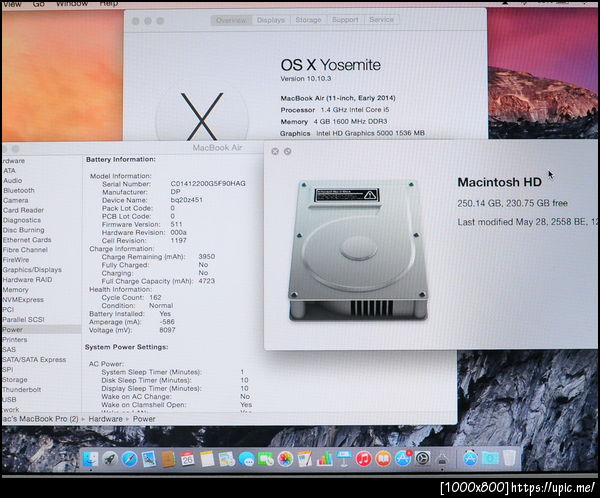This screenshot has height=498, width=600.
Task: Select Ethernet Cards in sidebar
Action: pyautogui.click(x=27, y=240)
